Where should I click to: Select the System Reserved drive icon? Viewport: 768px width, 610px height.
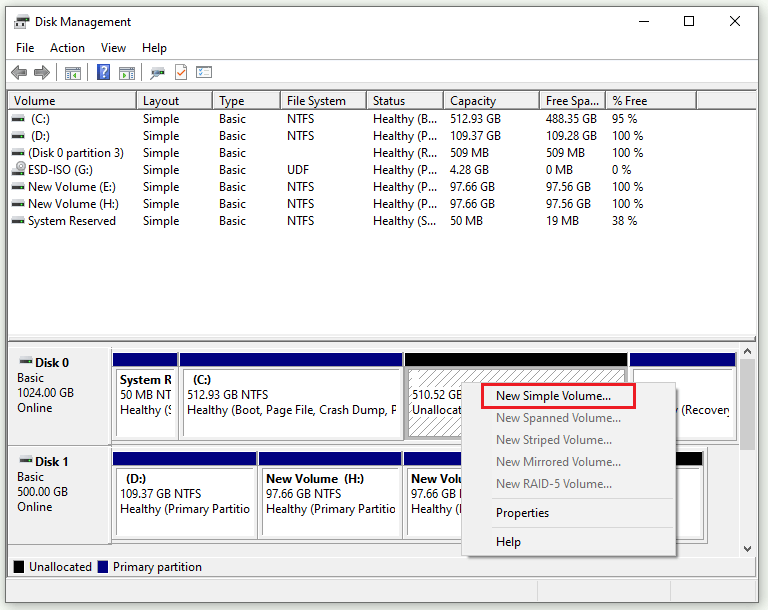(18, 220)
